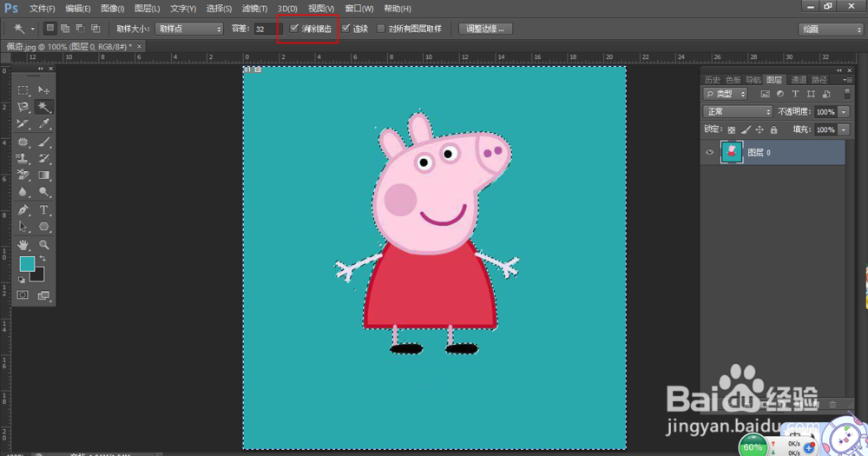Select the Pen tool
The image size is (868, 456).
click(23, 210)
